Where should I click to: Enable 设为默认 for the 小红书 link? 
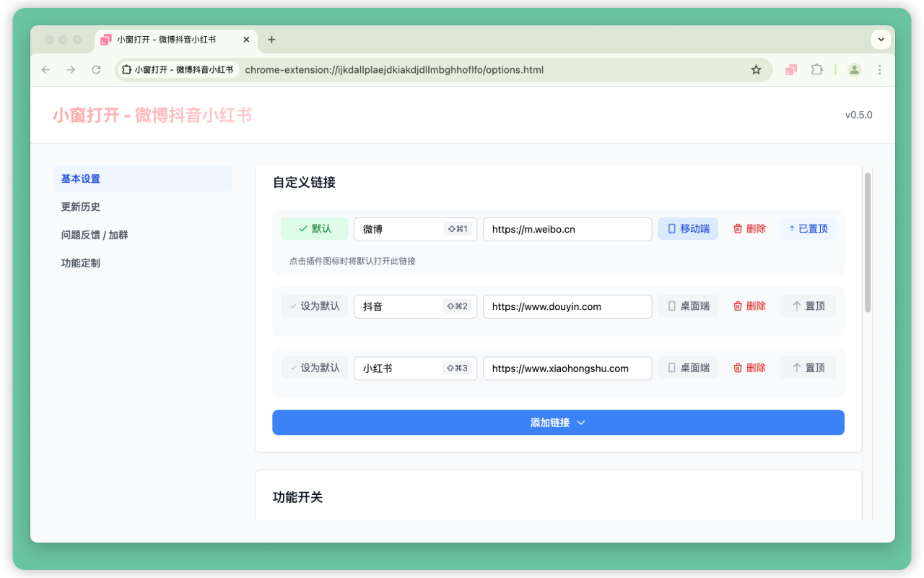tap(314, 368)
